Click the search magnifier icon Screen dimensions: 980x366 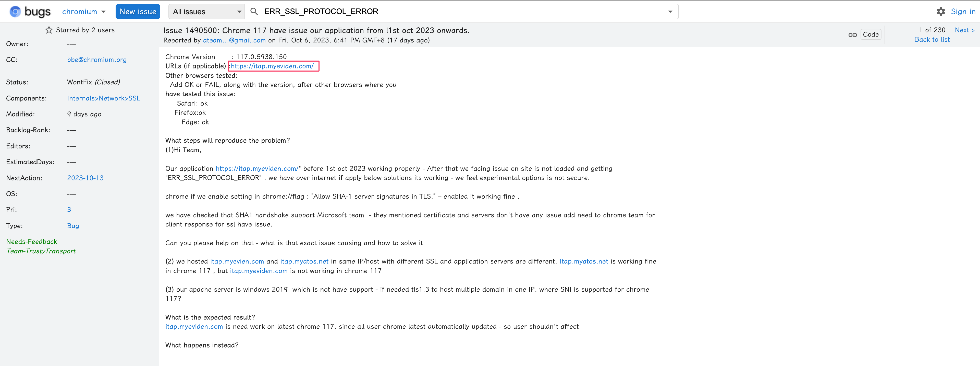[x=254, y=12]
